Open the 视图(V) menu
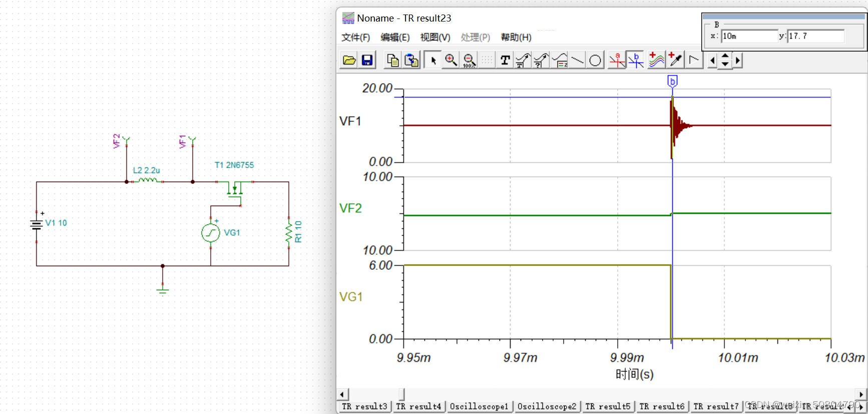 [x=435, y=38]
